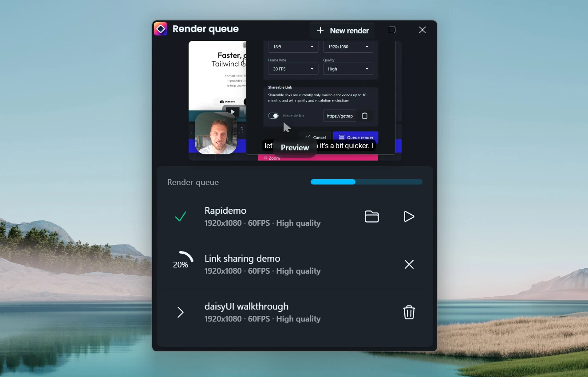
Task: Click the Preview label on the video
Action: coord(295,148)
